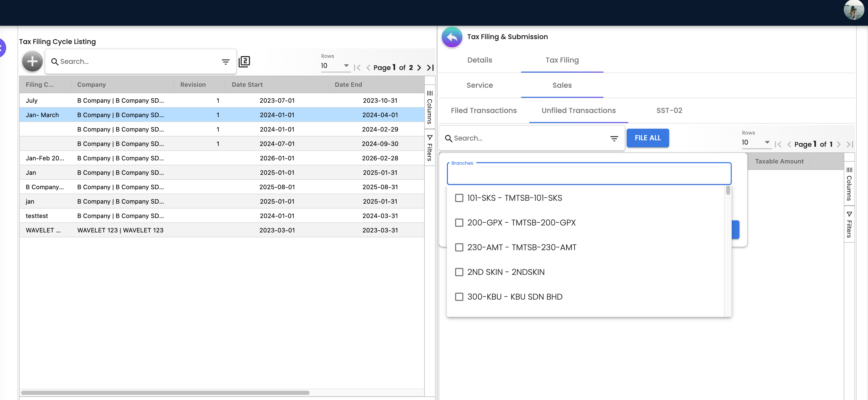Check the 200-GPX - TMTSB-200-GPX branch

tap(459, 223)
